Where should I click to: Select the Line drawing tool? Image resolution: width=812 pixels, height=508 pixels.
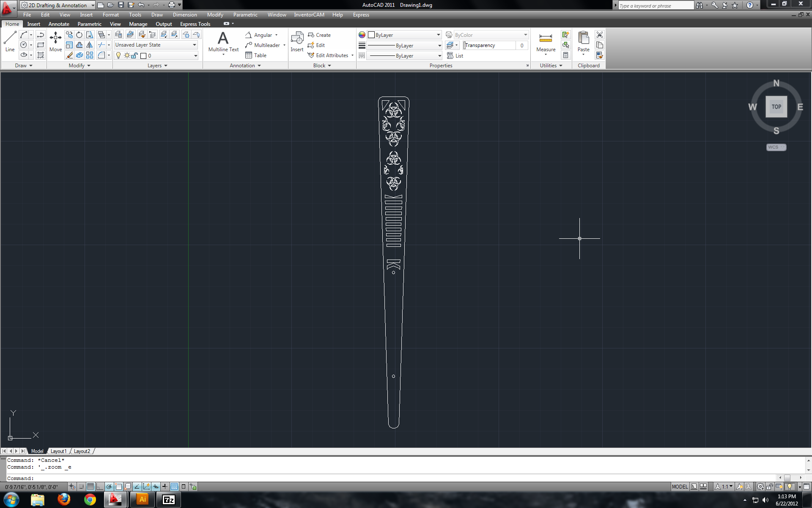coord(10,41)
